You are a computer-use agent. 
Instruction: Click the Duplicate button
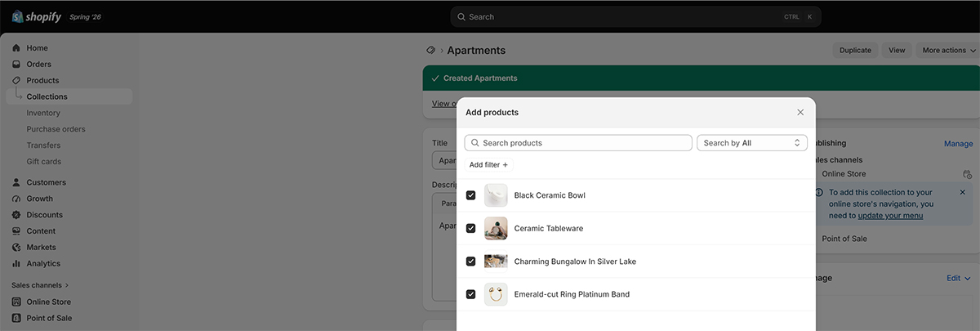855,50
